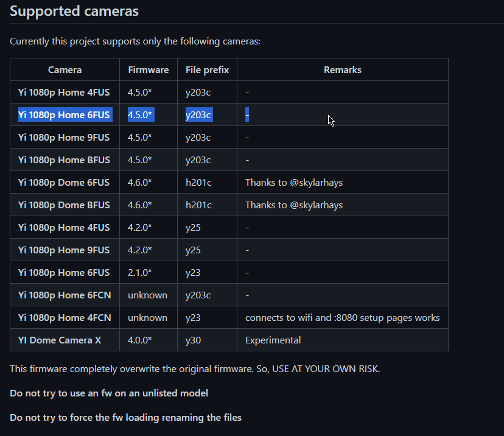
Task: Click the "Firmware" column header
Action: pyautogui.click(x=149, y=69)
